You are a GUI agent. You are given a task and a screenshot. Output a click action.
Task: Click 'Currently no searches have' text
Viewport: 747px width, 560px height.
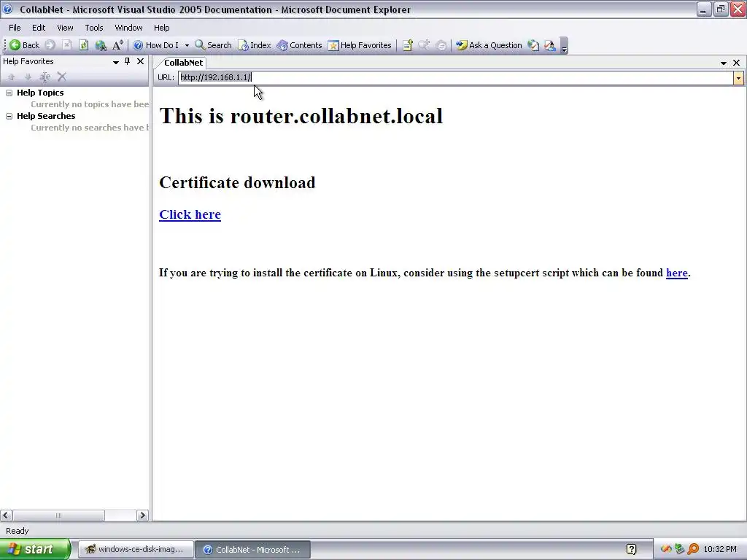90,128
